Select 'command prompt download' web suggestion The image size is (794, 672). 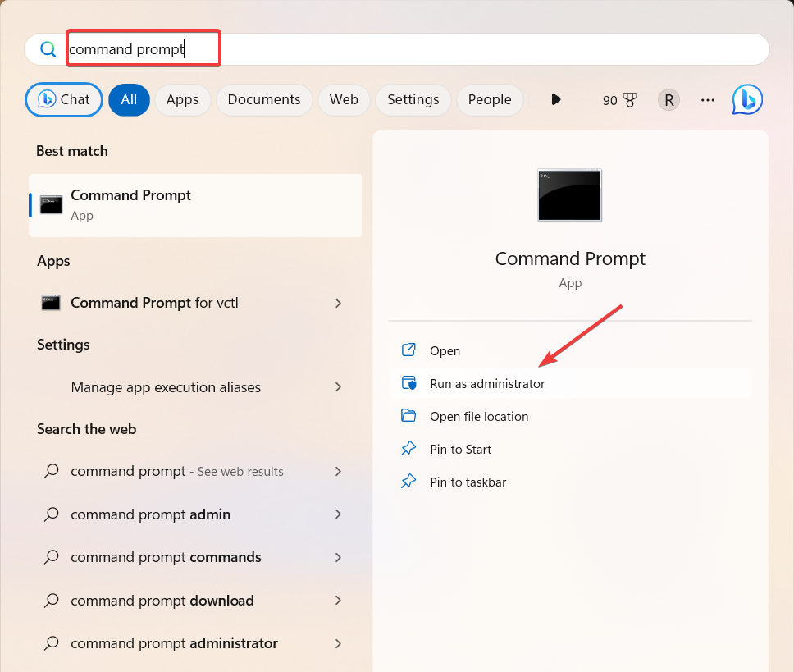(195, 600)
